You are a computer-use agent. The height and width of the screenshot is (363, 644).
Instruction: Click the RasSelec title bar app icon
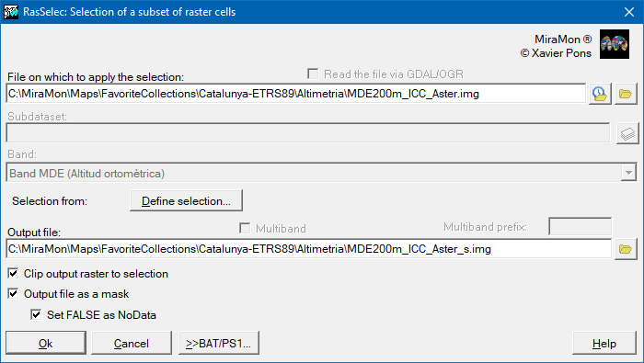pyautogui.click(x=11, y=11)
